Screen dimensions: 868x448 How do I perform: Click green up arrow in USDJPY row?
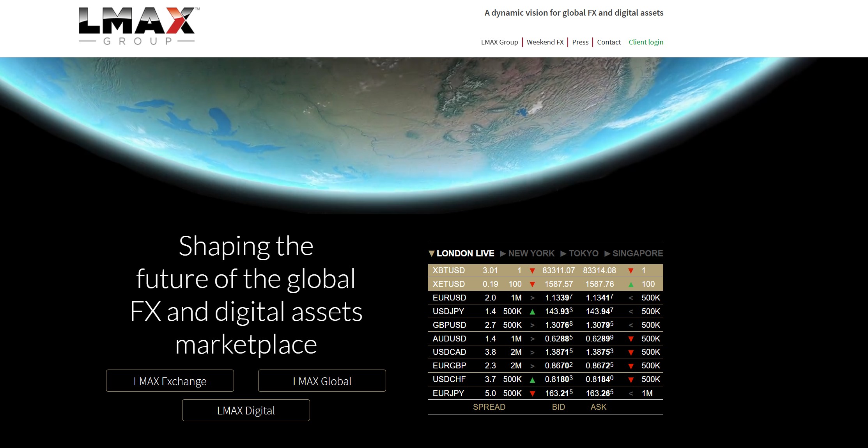click(x=532, y=312)
